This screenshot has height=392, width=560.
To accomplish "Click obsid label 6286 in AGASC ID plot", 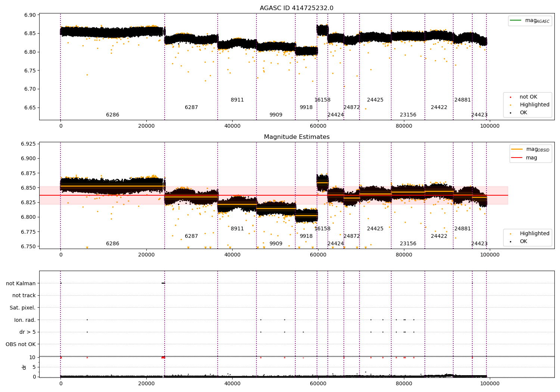I will pyautogui.click(x=112, y=115).
